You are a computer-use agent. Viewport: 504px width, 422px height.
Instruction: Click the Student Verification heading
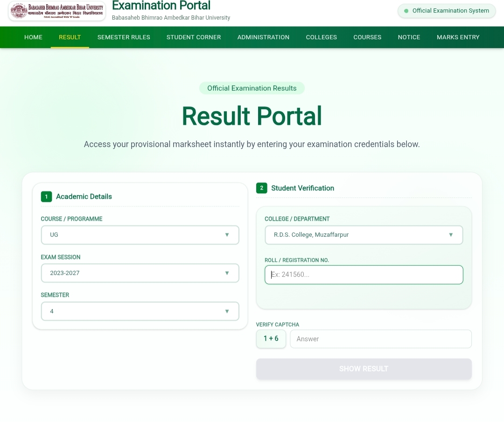302,188
